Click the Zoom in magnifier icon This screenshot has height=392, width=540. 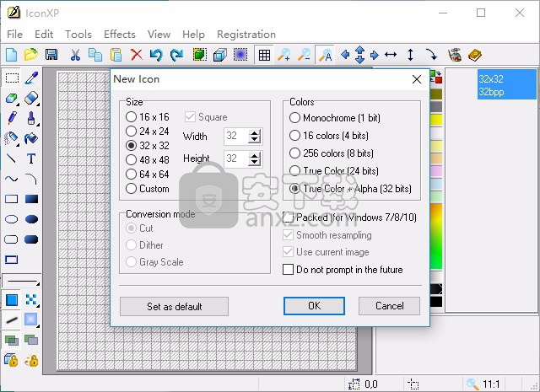[284, 55]
